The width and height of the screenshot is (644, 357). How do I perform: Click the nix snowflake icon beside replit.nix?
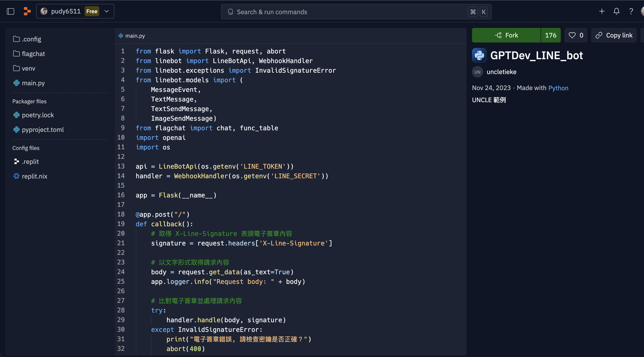16,176
